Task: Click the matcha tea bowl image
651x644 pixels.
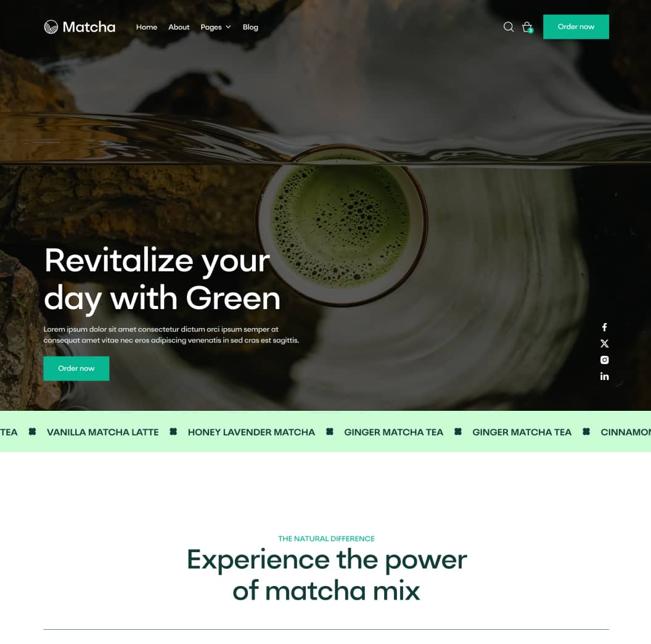Action: (342, 225)
